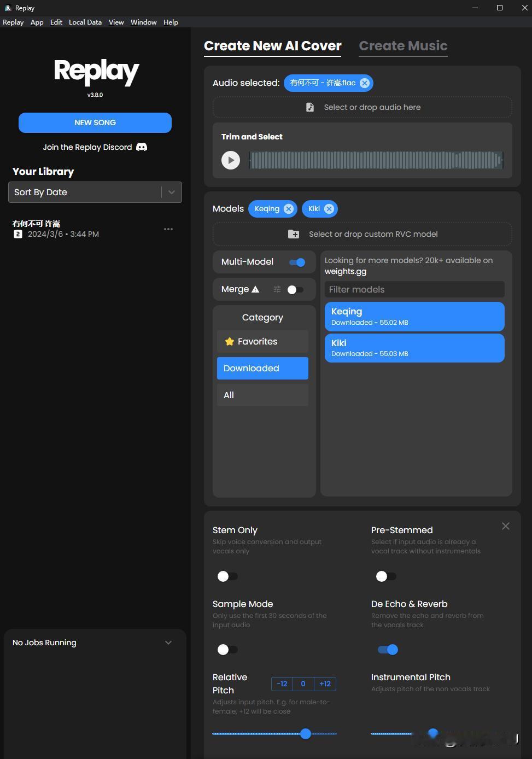
Task: Click the Relative Pitch slider handle
Action: pos(306,734)
